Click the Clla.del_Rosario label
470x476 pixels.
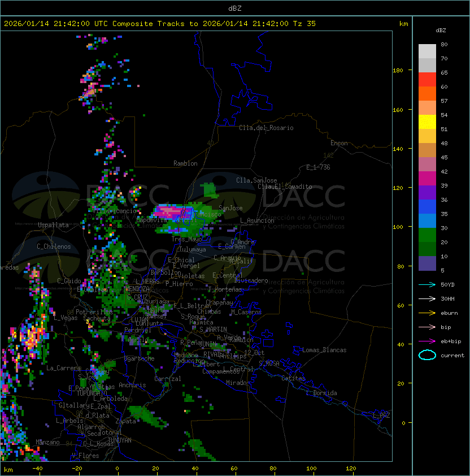click(266, 128)
